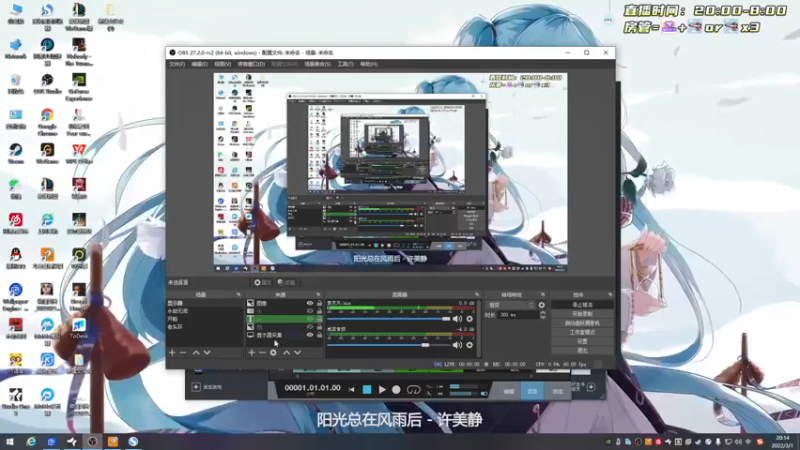Add a new source with plus icon

click(252, 353)
